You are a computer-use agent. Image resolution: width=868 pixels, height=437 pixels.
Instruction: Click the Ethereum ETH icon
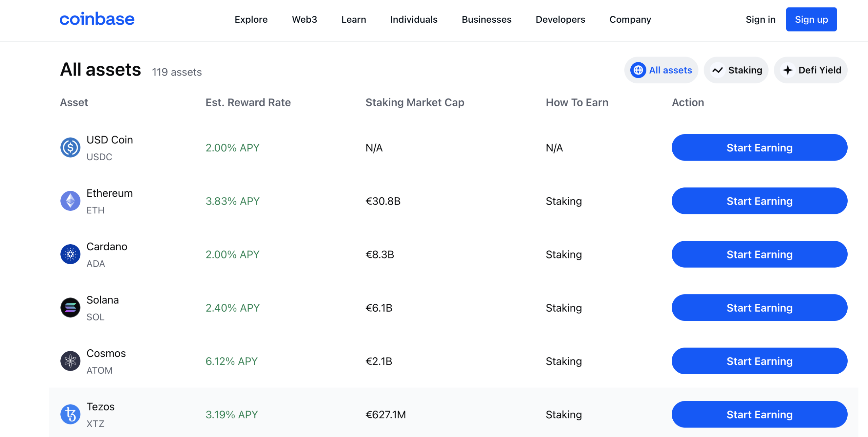pos(70,201)
